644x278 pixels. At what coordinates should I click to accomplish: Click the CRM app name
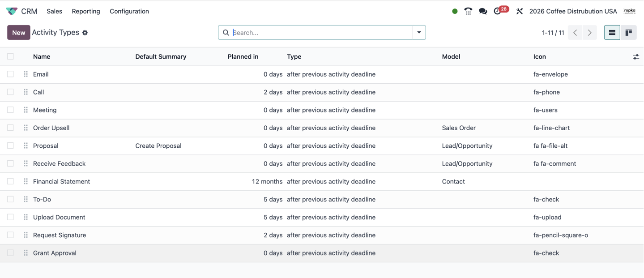point(29,11)
